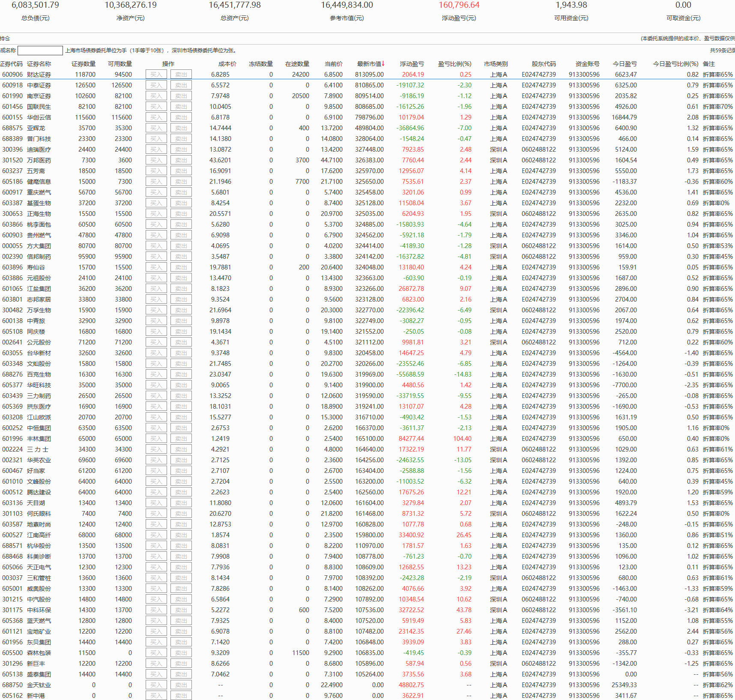Sort by the 股东代码 column header
This screenshot has width=735, height=700.
(544, 64)
